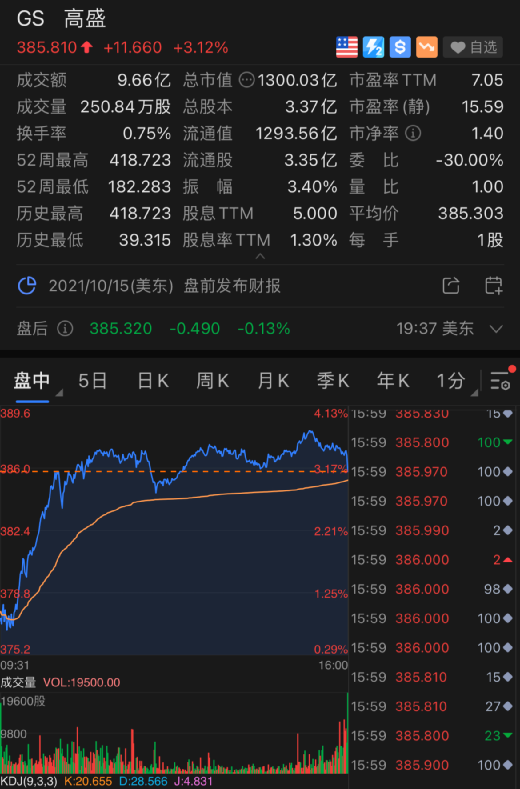Tap the 7.05 市盈率TTM value

click(487, 80)
